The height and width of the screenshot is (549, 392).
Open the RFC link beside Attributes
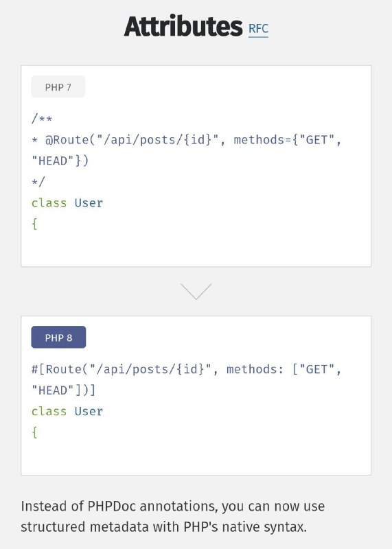[x=258, y=29]
